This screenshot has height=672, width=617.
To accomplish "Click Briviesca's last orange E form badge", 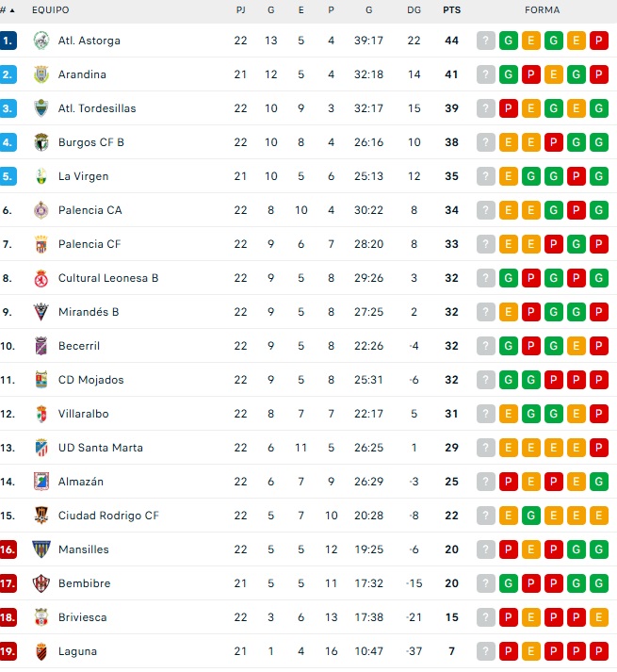I will (598, 617).
